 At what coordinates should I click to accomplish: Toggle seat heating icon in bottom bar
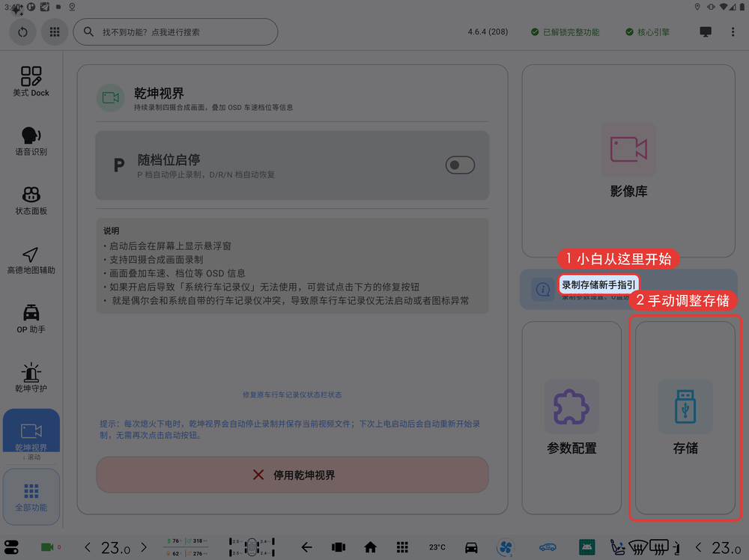(618, 547)
